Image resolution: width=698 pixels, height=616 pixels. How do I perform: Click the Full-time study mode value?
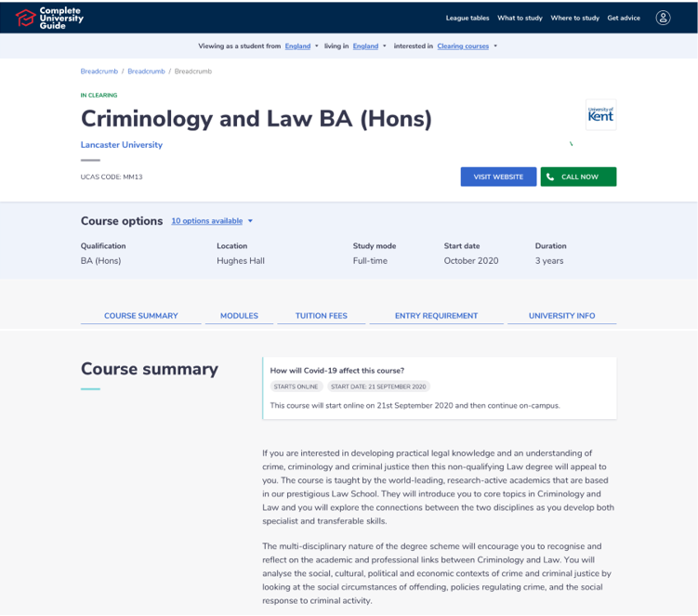click(x=370, y=261)
